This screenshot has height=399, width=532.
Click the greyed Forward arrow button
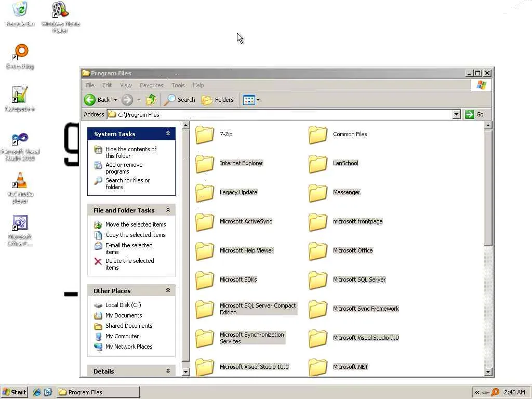click(x=127, y=100)
